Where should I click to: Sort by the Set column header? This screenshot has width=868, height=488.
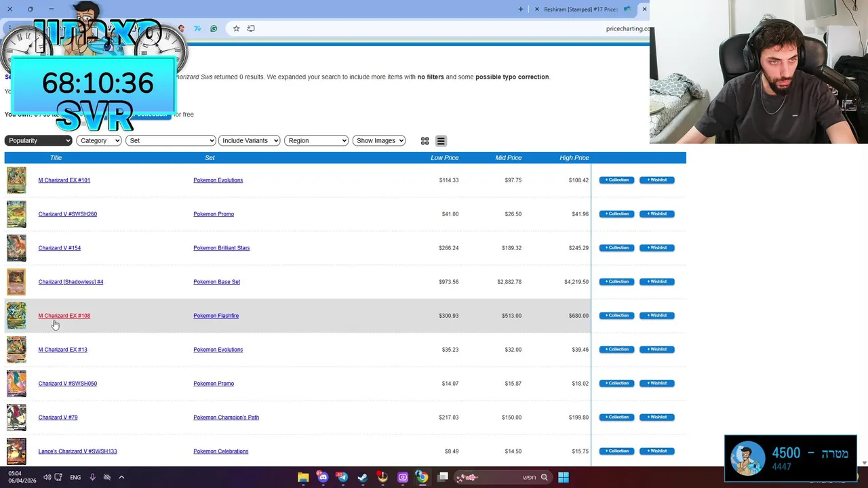click(x=210, y=158)
